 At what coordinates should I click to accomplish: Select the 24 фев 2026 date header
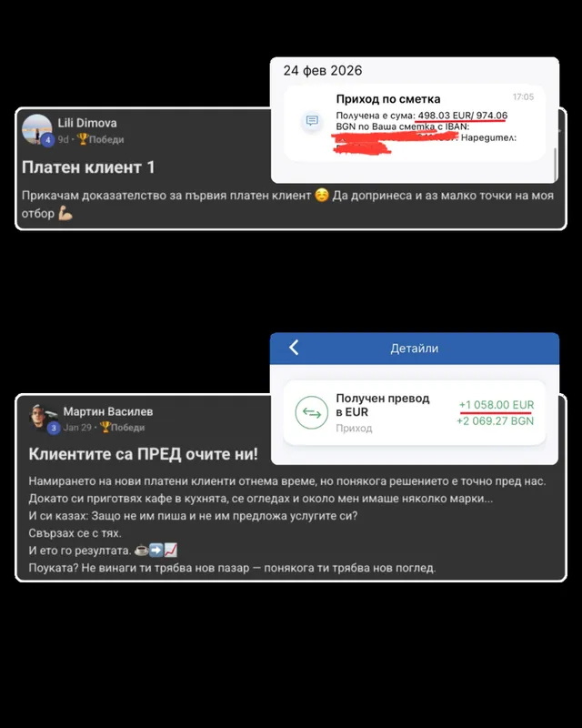tap(323, 71)
